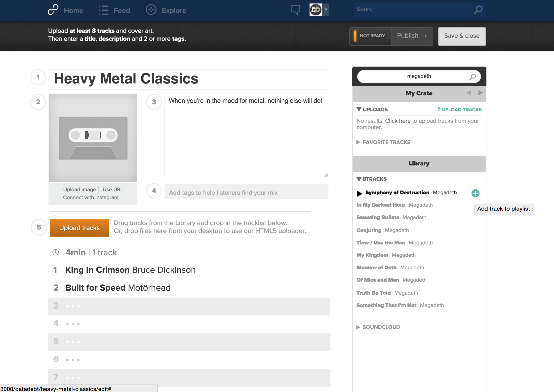554x392 pixels.
Task: Add Symphony of Destruction with plus icon
Action: [475, 193]
